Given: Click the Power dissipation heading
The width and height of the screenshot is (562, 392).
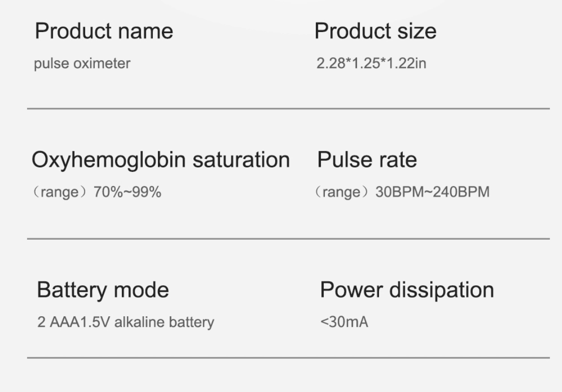Looking at the screenshot, I should [407, 290].
